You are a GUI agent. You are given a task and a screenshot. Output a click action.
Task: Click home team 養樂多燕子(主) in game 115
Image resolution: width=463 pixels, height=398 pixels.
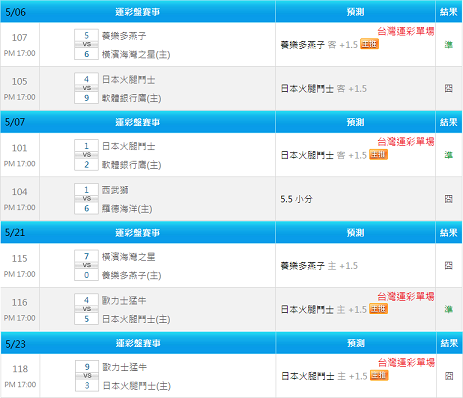coord(131,275)
